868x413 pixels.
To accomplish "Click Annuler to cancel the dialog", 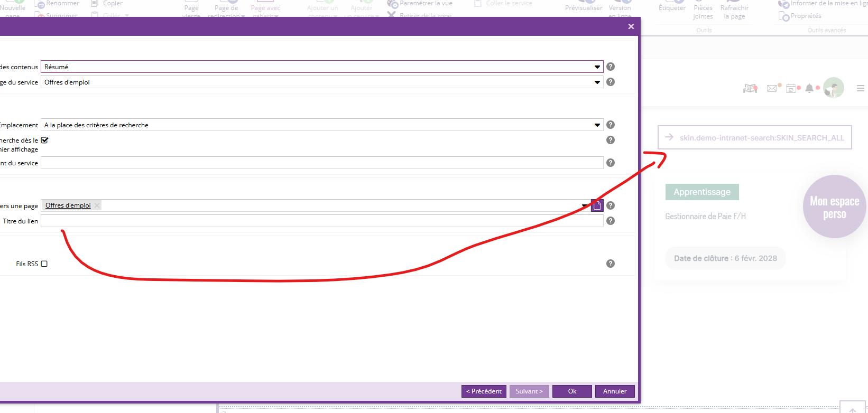I will (615, 391).
